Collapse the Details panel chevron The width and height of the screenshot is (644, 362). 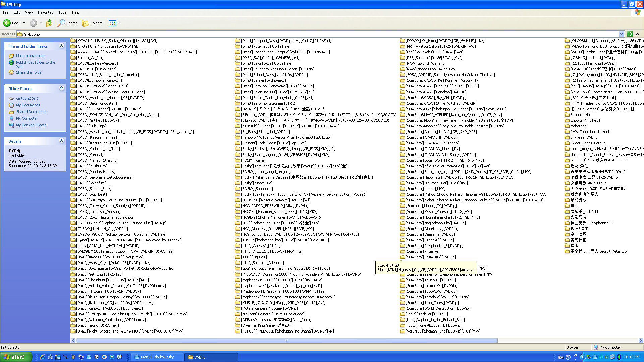click(x=61, y=141)
